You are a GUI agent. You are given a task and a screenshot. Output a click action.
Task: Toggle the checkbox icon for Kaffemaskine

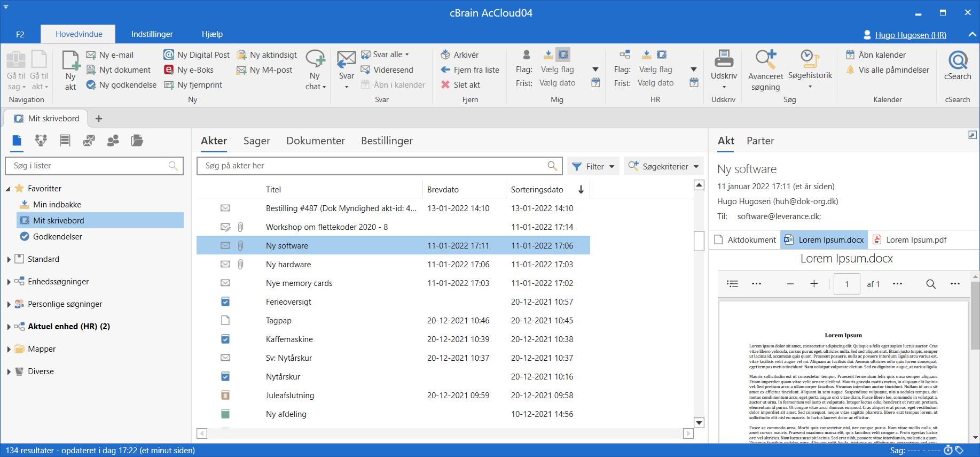tap(225, 339)
